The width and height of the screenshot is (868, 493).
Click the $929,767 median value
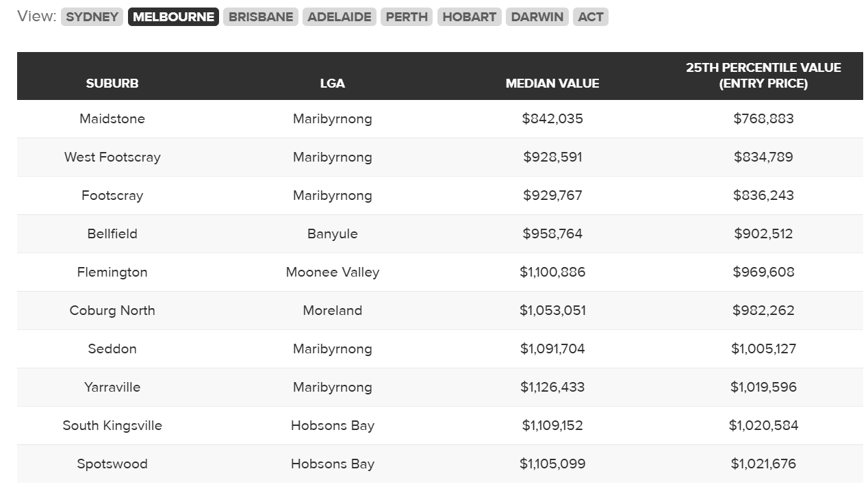[x=552, y=195]
